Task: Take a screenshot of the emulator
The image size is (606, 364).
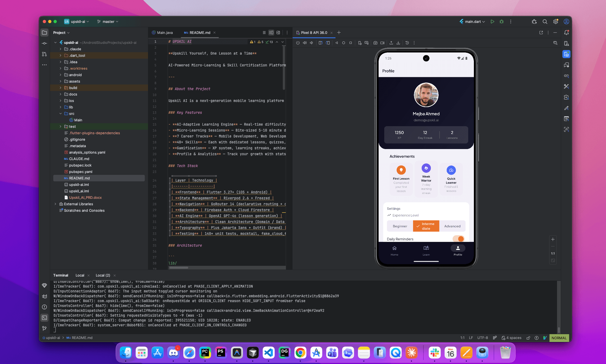Action: point(375,43)
